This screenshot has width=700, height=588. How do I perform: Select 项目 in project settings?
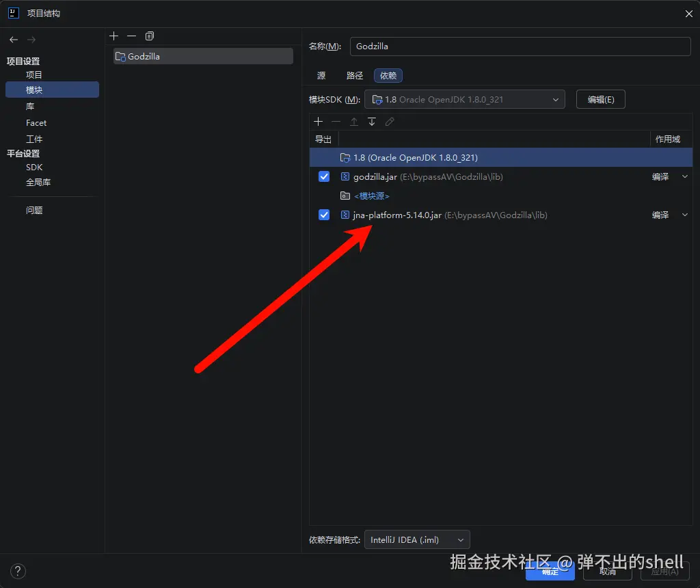(x=34, y=75)
